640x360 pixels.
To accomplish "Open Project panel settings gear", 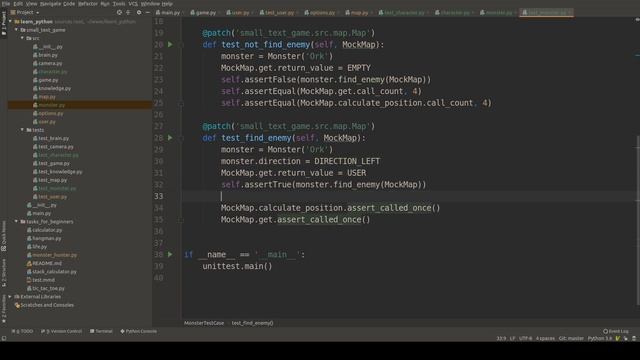I will [139, 13].
